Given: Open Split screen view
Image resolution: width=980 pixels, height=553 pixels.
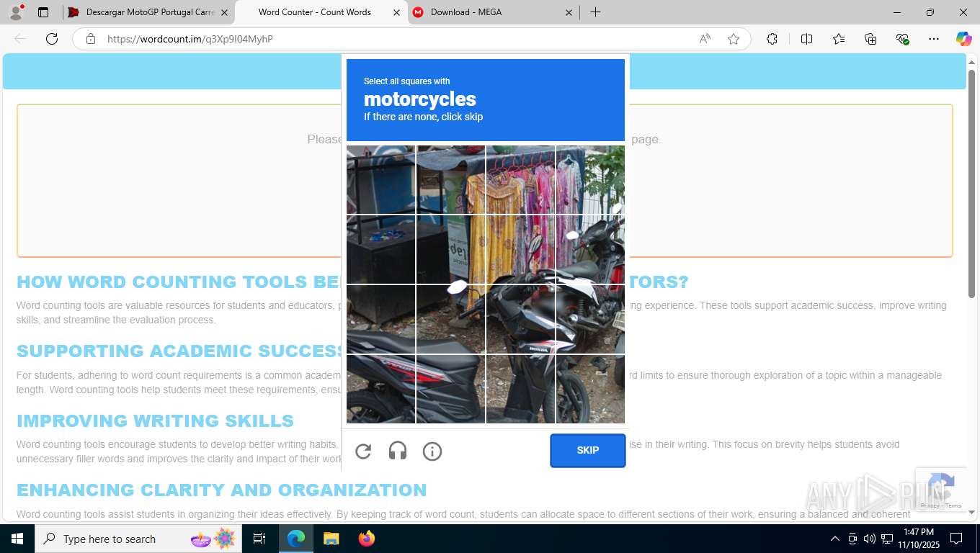Looking at the screenshot, I should pos(807,39).
